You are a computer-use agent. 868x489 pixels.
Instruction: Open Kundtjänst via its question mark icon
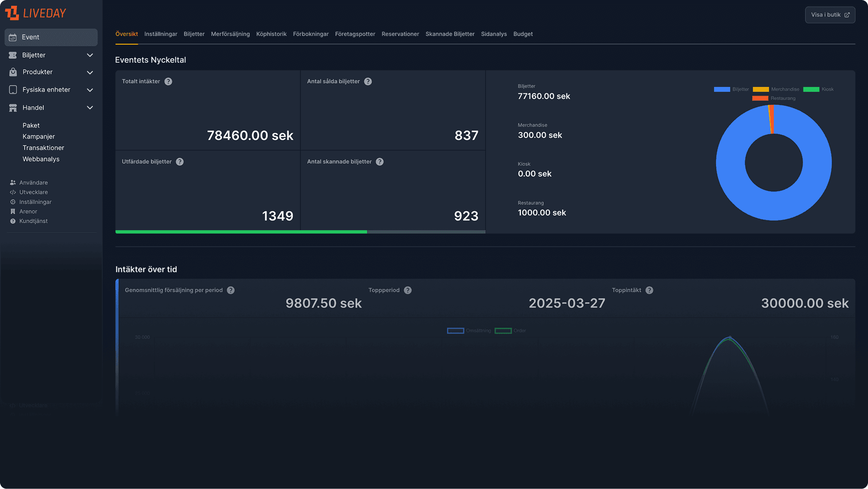12,221
